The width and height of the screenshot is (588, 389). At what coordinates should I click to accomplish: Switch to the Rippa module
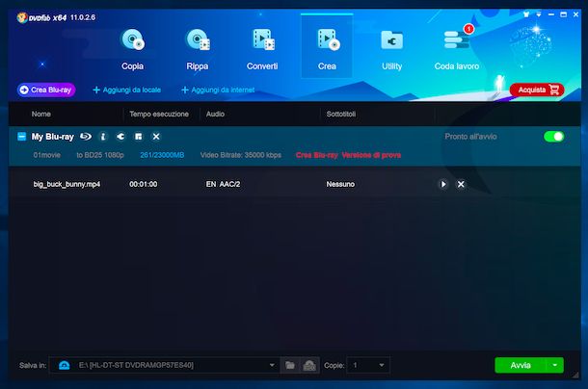pos(198,49)
